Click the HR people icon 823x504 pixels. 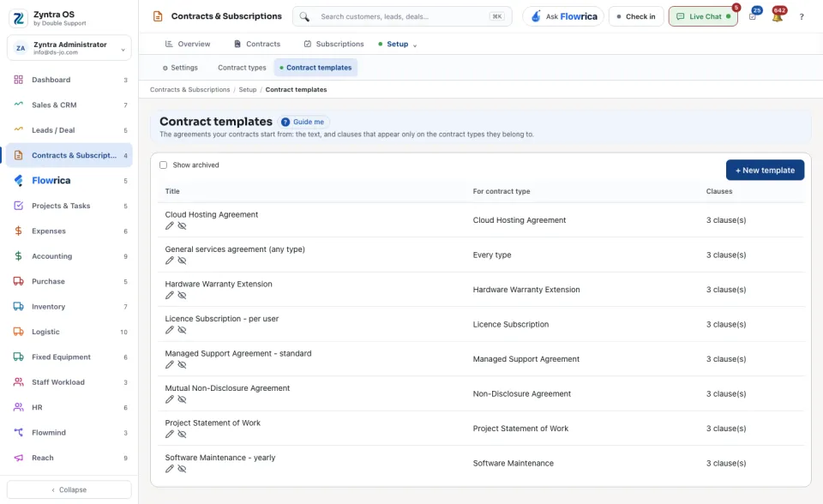pyautogui.click(x=18, y=407)
